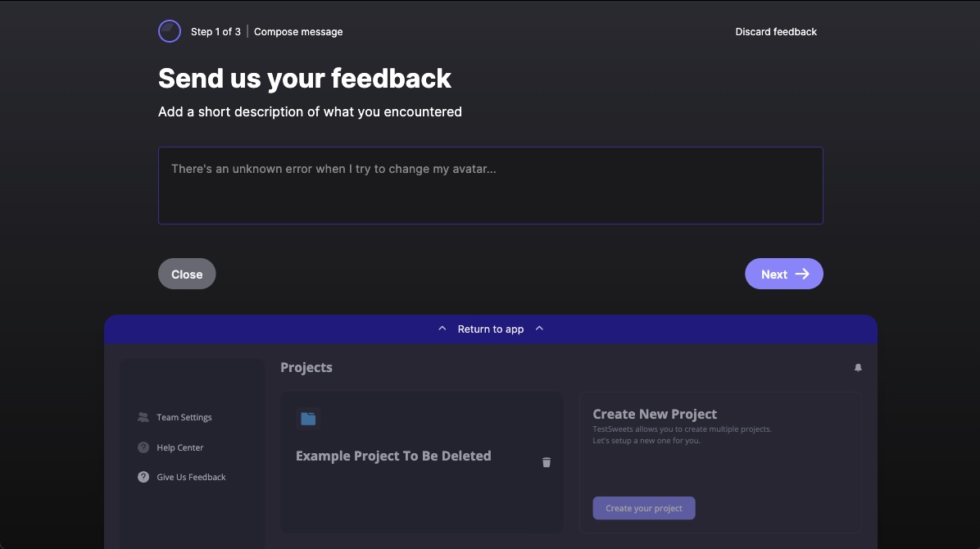
Task: Click the Create New Project heading
Action: 655,414
